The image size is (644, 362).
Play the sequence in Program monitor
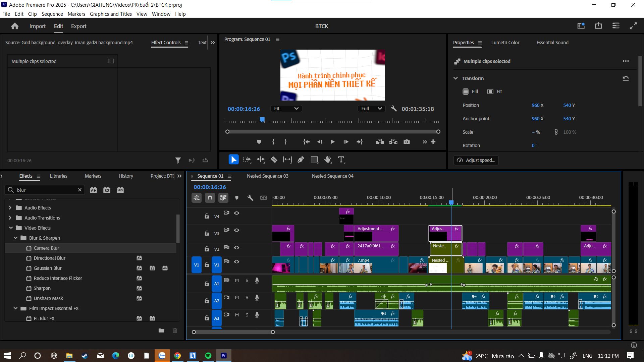tap(332, 142)
